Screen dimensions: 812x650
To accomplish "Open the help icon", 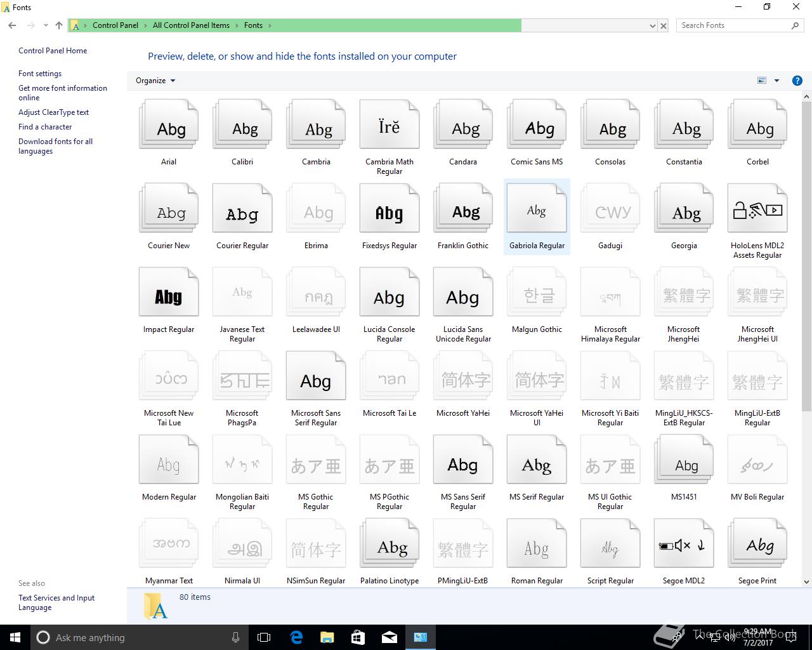I will pyautogui.click(x=797, y=81).
